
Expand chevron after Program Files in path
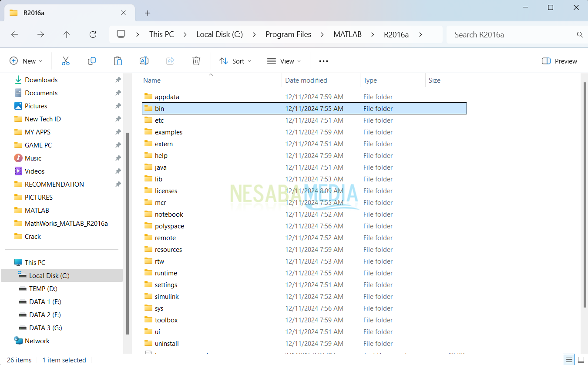pyautogui.click(x=323, y=34)
